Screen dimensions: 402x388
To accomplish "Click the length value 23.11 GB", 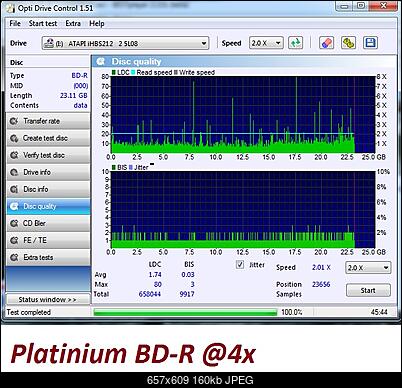I will point(74,96).
